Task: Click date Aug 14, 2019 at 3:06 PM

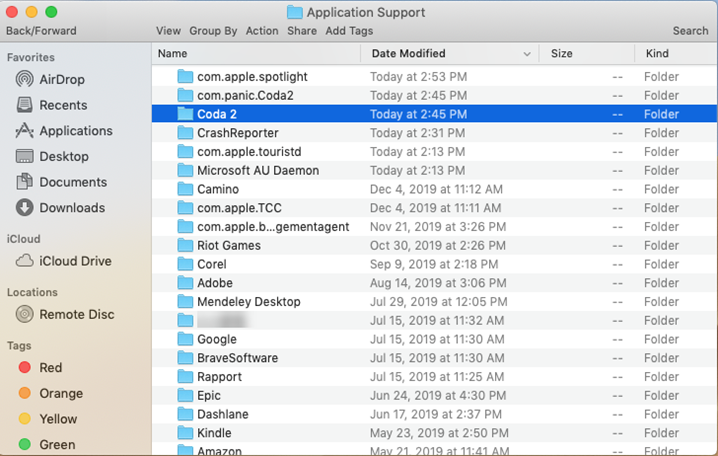Action: tap(438, 283)
